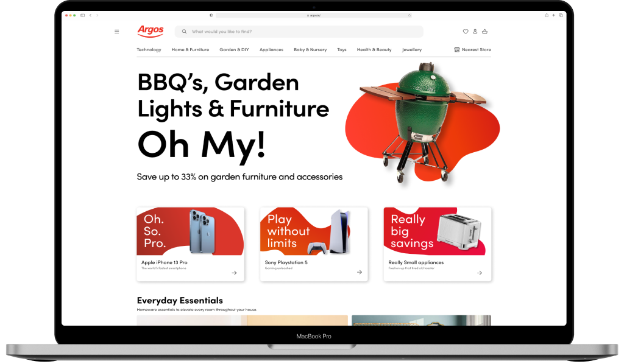This screenshot has height=364, width=624.
Task: Open the Jewellery category
Action: tap(412, 50)
